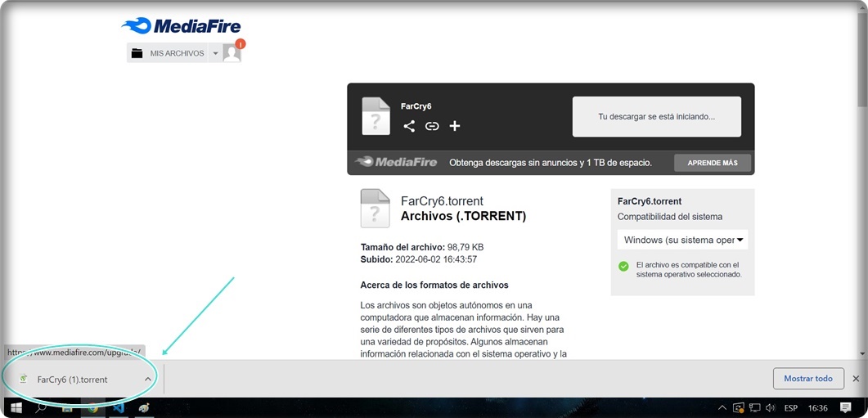
Task: Show hidden system tray icons
Action: click(x=722, y=408)
